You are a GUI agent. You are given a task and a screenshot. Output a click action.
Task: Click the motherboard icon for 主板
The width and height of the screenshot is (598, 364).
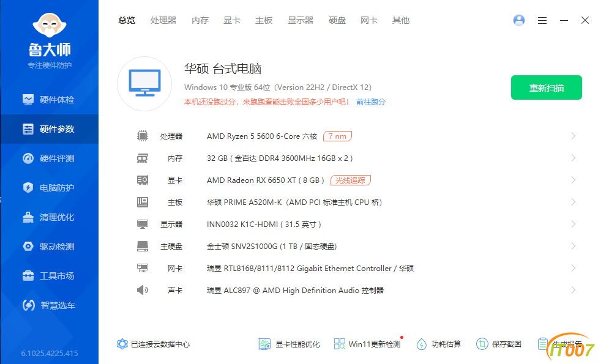143,202
